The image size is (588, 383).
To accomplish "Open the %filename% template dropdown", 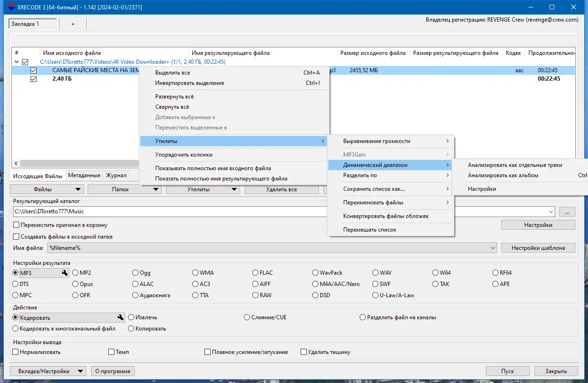I will tap(492, 248).
